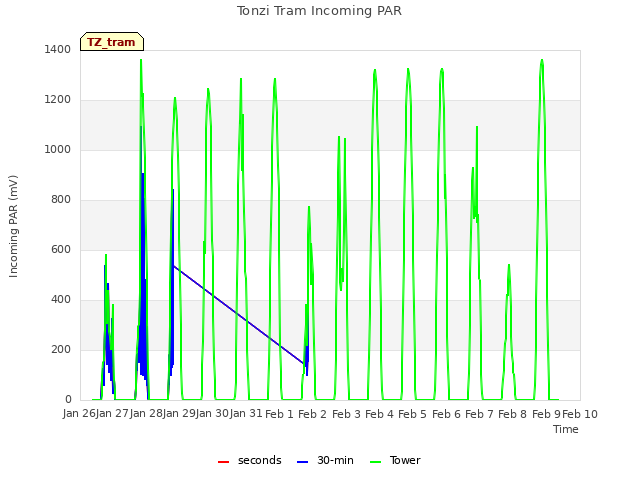
Task: Click the Feb 2 date tick label
Action: pyautogui.click(x=312, y=414)
